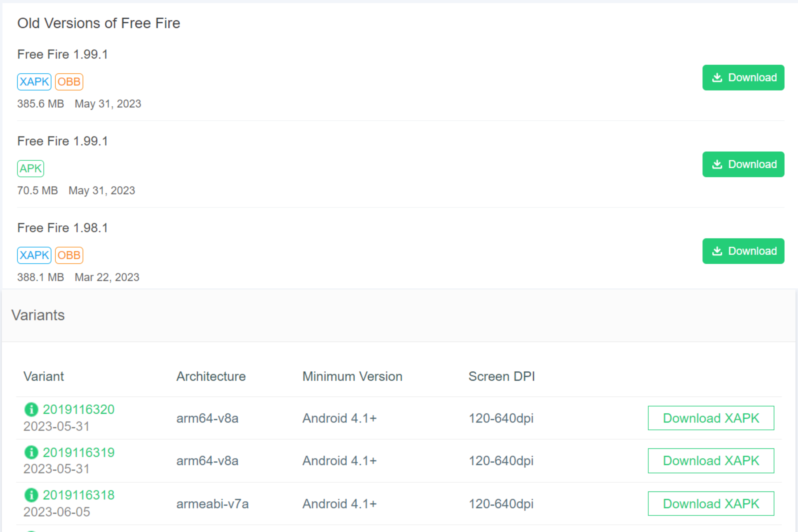Download XAPK for arm64-v8a variant 2019116319

click(x=710, y=460)
